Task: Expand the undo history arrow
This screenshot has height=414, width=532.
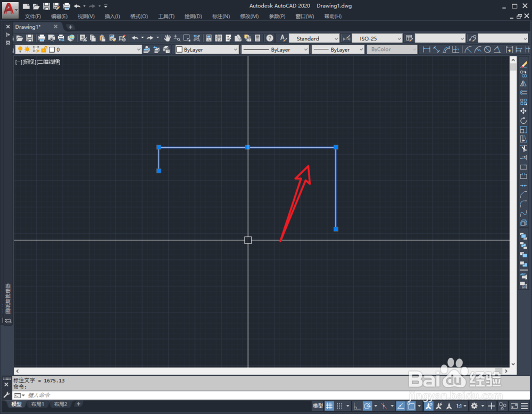Action: tap(142, 38)
